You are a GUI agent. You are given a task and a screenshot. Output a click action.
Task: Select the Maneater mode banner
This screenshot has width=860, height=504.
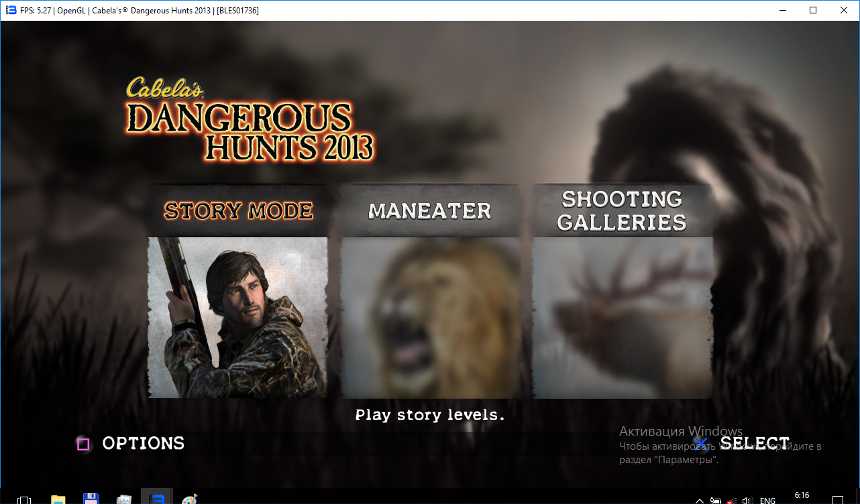tap(430, 211)
